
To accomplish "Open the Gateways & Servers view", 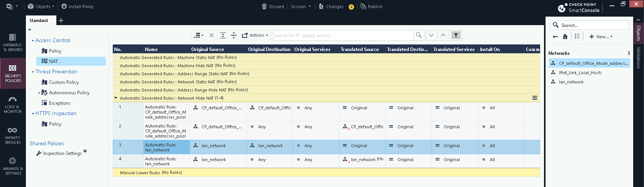I will (x=13, y=42).
